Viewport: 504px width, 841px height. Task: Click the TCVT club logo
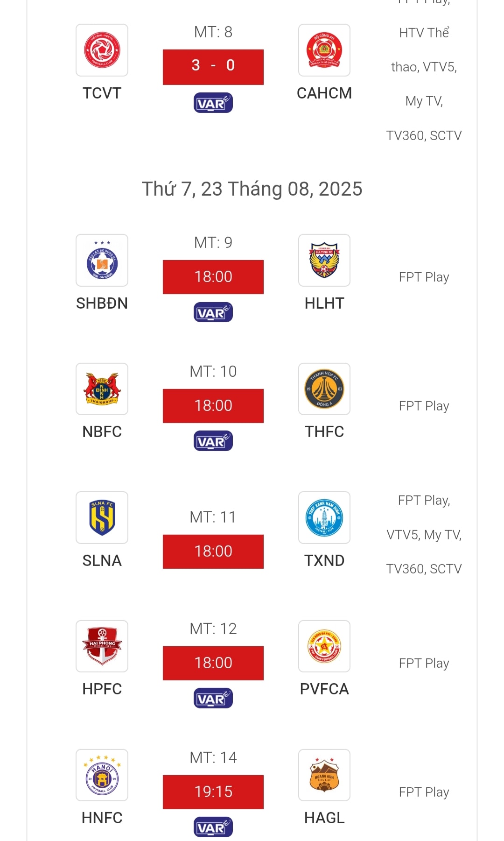[102, 50]
